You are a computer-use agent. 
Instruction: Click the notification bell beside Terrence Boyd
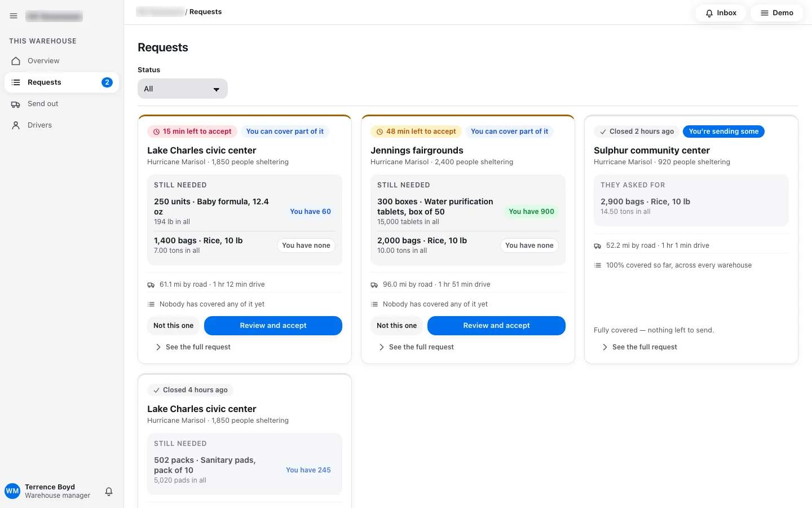click(109, 491)
